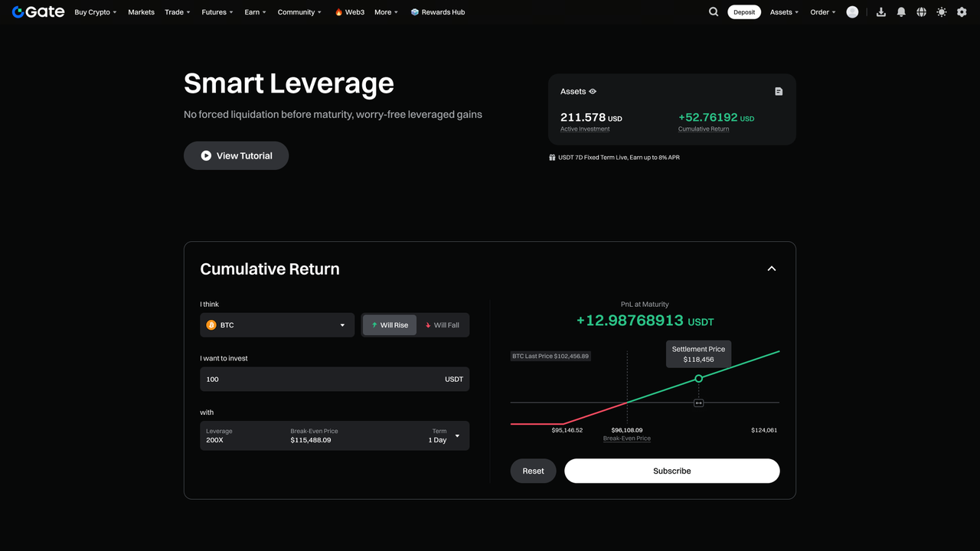Open the user profile avatar
Viewport: 980px width, 551px height.
pos(852,12)
